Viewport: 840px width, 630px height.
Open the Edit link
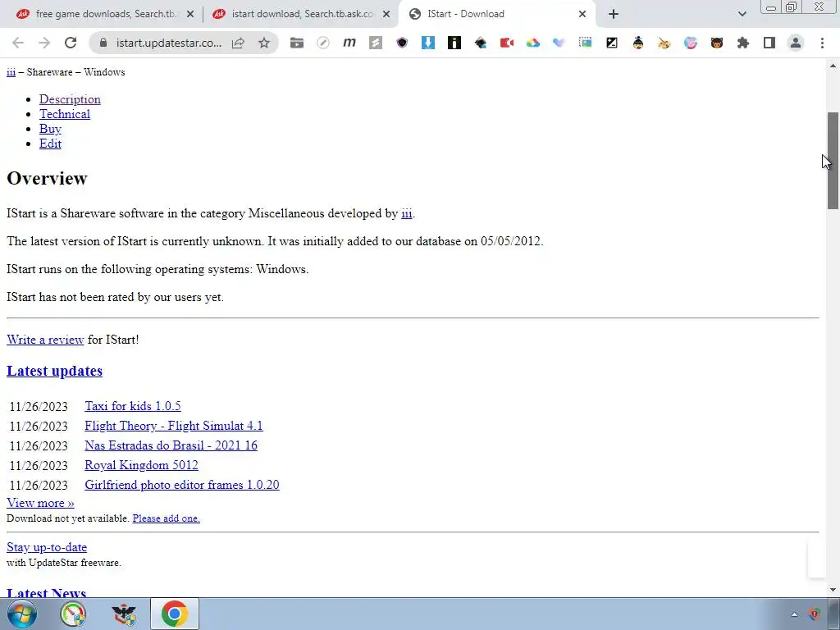pos(50,144)
